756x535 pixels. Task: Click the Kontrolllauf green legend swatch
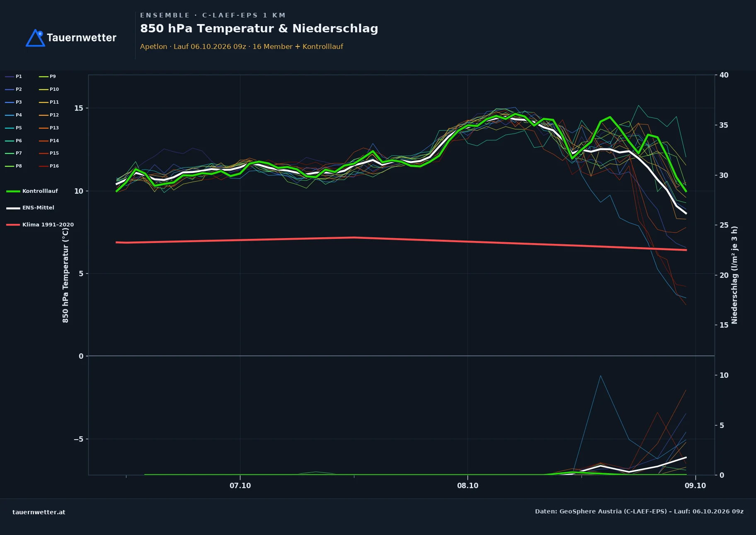[13, 191]
